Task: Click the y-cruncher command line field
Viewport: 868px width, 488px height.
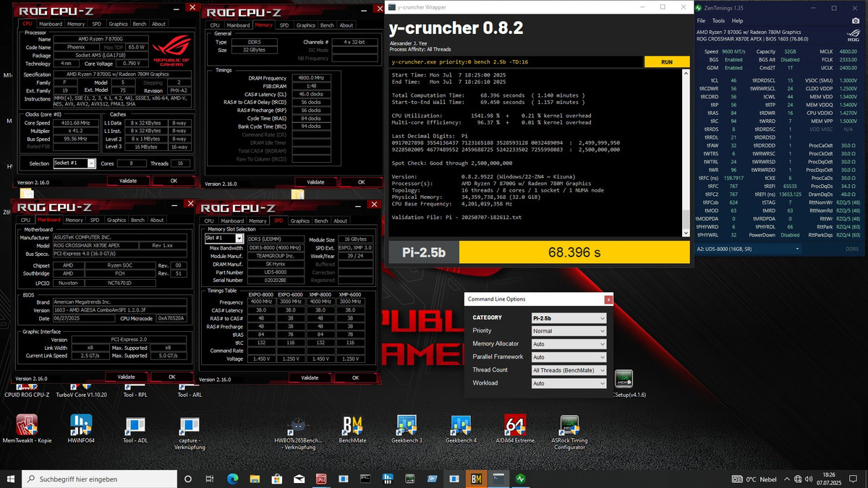Action: coord(516,62)
